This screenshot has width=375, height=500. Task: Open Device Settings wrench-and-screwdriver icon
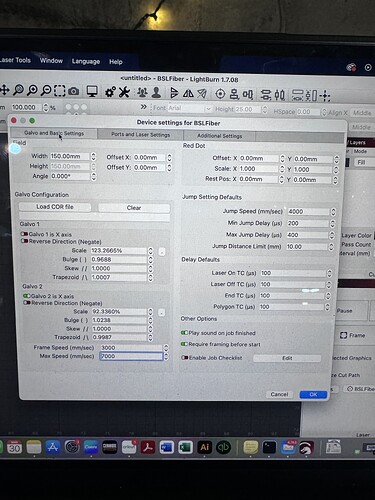pyautogui.click(x=124, y=92)
